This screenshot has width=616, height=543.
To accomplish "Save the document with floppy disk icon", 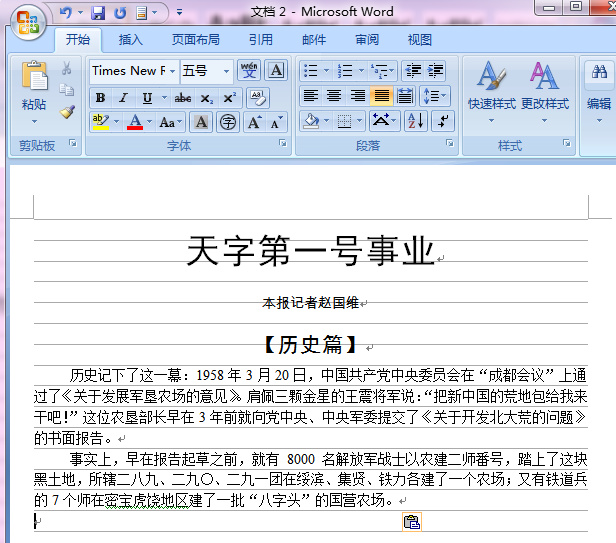I will [x=98, y=13].
